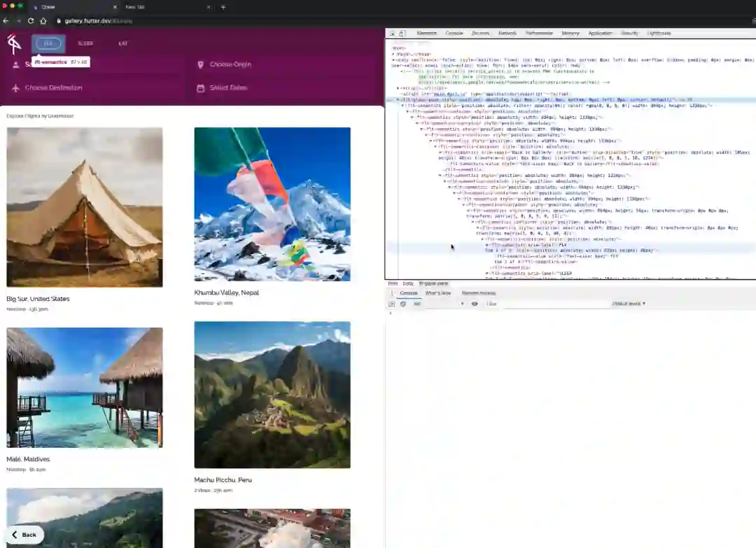Click the Choose Origin location pin icon
The width and height of the screenshot is (756, 548).
201,64
